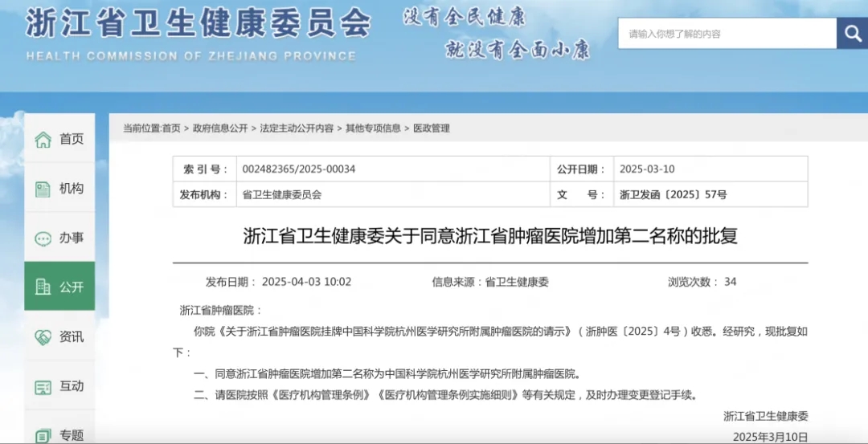Click the 索引号 label cell

point(205,169)
